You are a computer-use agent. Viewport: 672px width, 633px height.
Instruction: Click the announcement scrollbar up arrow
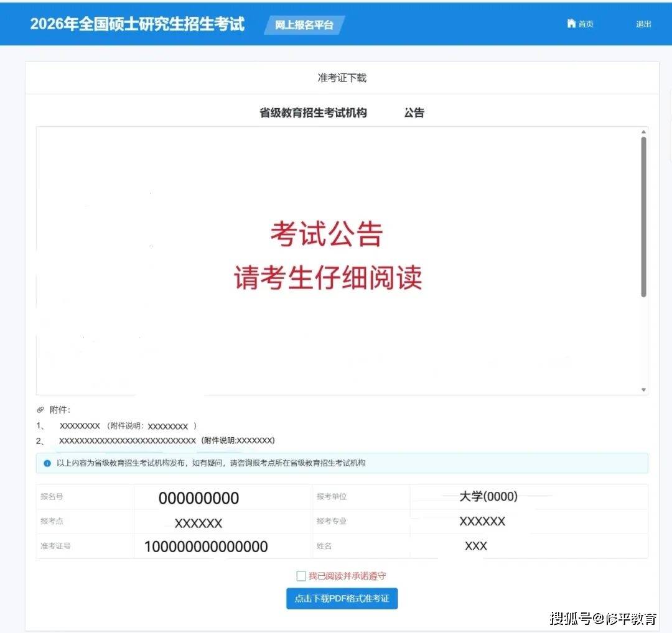point(643,132)
